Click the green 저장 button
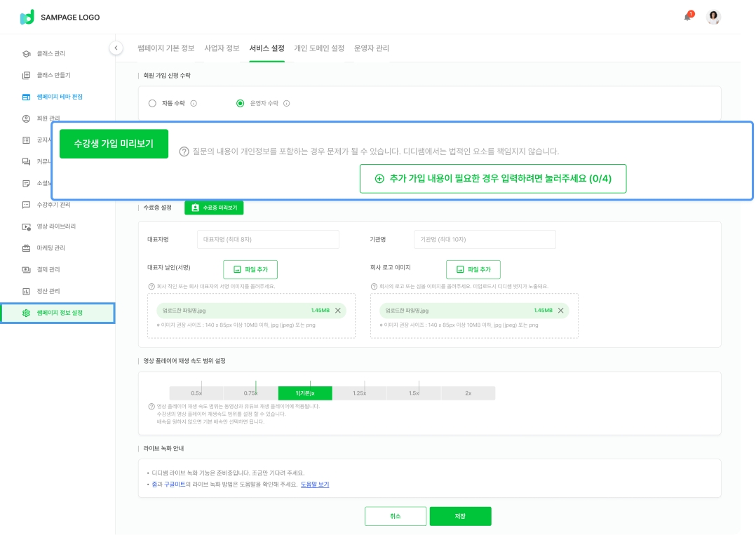Viewport: 756px width, 535px height. 460,516
